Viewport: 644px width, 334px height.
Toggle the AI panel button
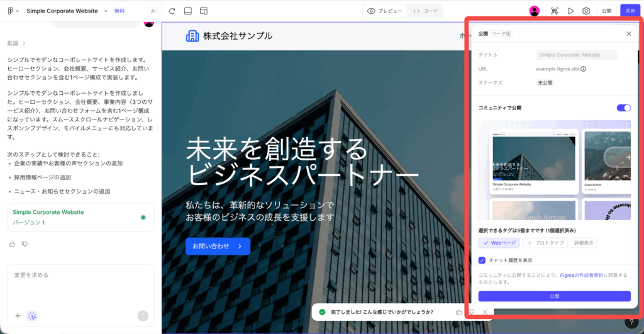(x=153, y=11)
